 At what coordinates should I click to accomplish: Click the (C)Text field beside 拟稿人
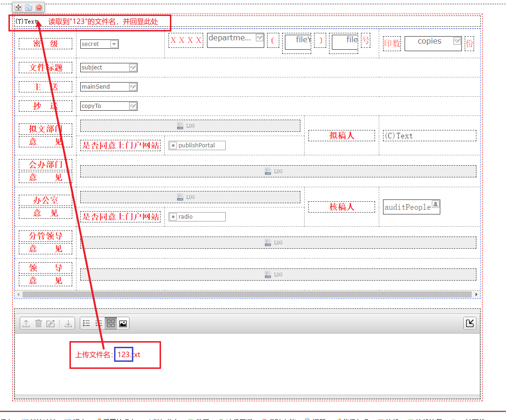click(x=429, y=136)
